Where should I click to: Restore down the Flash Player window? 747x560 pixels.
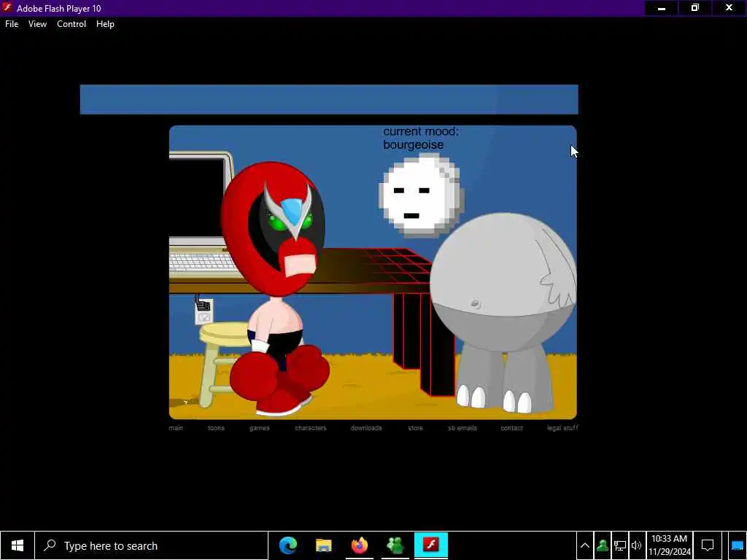695,8
